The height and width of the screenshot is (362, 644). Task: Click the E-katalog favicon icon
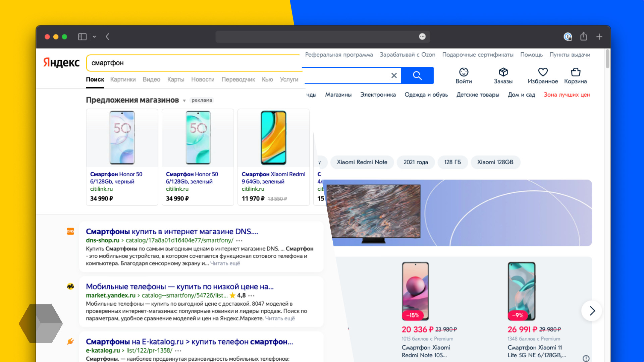point(70,341)
